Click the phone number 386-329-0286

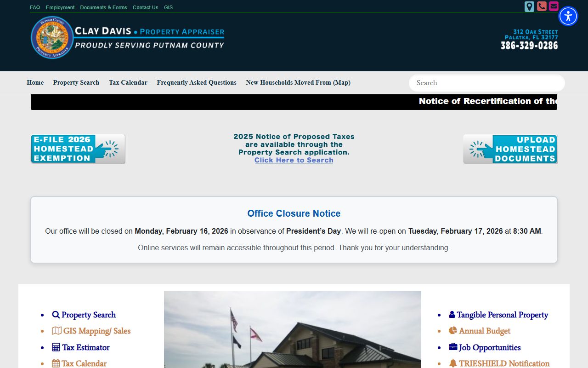tap(529, 46)
